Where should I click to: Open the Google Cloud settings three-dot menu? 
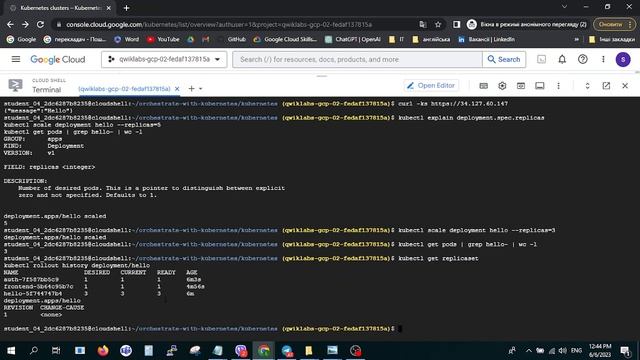point(603,60)
